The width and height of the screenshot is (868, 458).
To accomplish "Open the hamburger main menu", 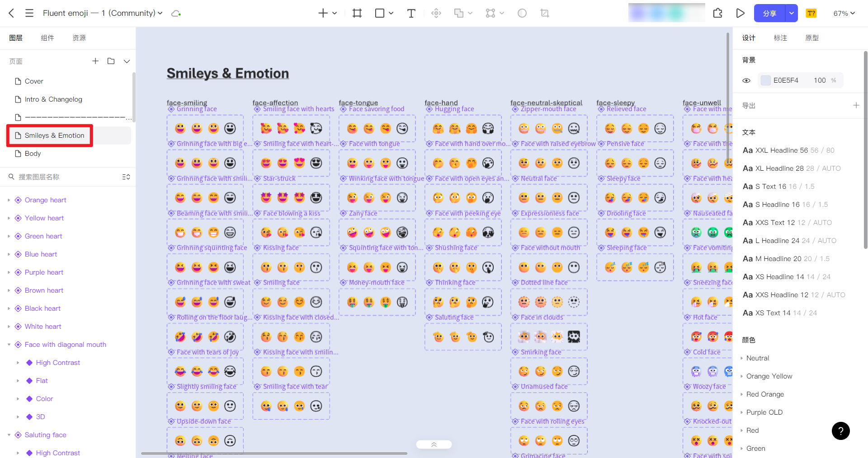I will 29,13.
